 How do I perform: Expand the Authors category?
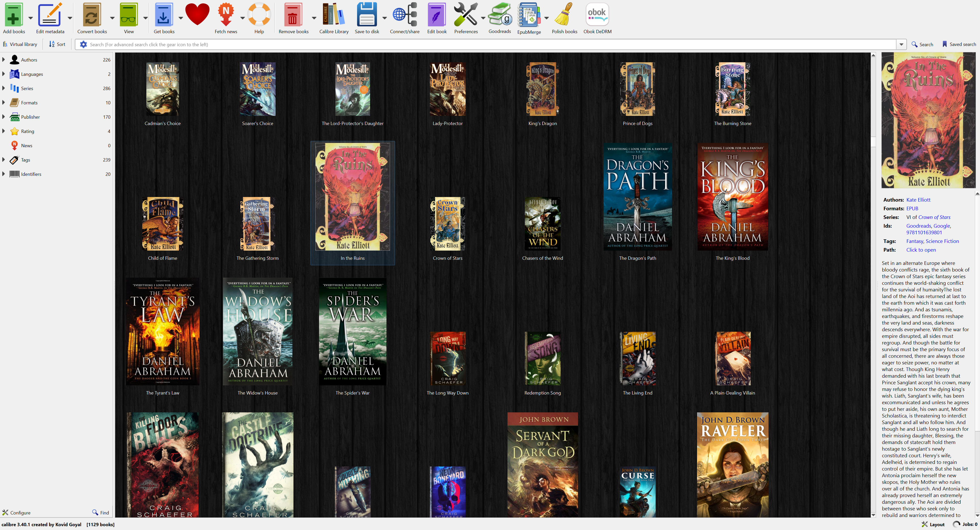[x=3, y=60]
